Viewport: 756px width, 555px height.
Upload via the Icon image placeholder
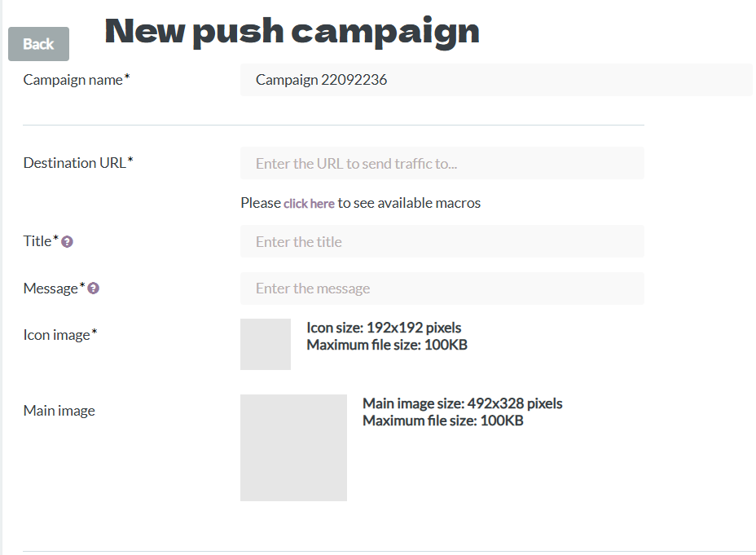click(x=266, y=344)
